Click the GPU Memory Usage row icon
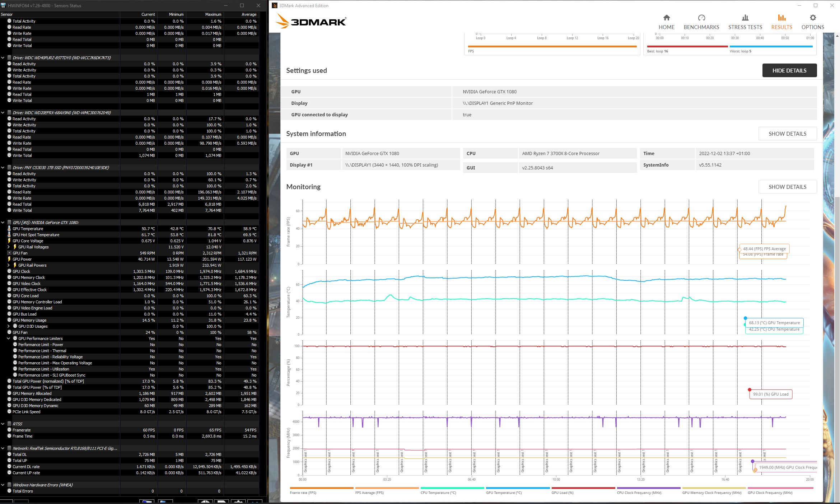 click(9, 320)
